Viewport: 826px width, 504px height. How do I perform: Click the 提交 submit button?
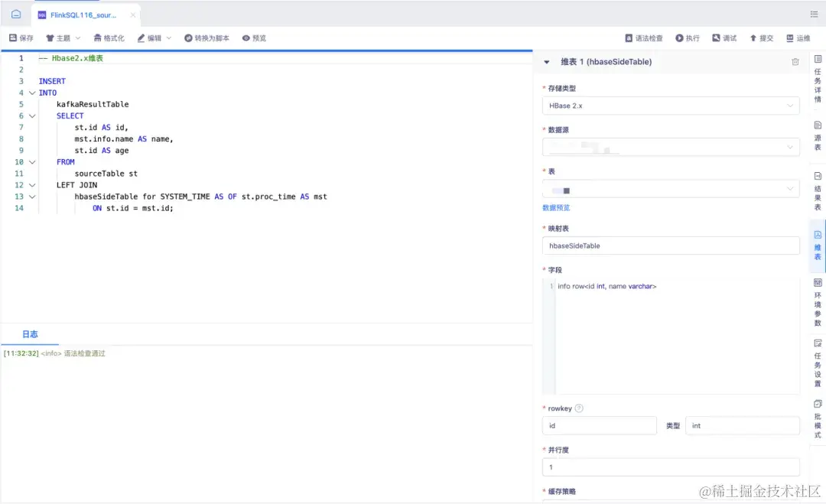pyautogui.click(x=761, y=38)
